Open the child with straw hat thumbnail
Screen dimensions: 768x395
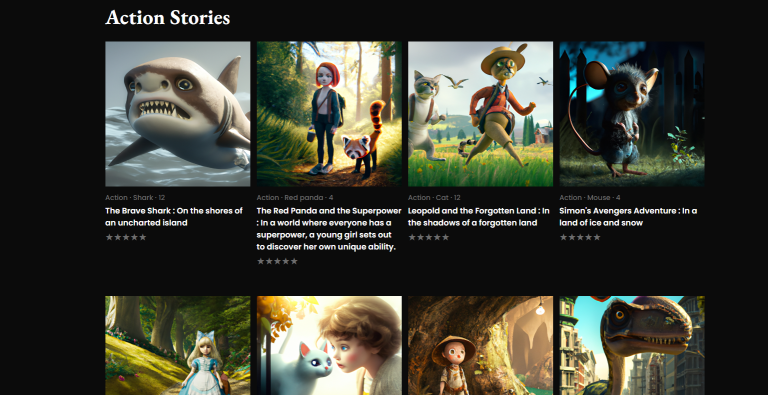[480, 346]
